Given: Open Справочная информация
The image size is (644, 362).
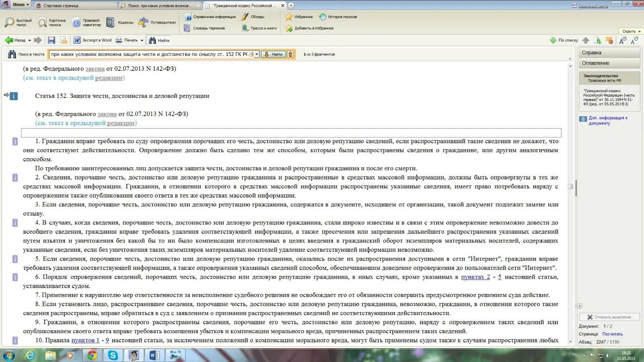Looking at the screenshot, I should [210, 17].
